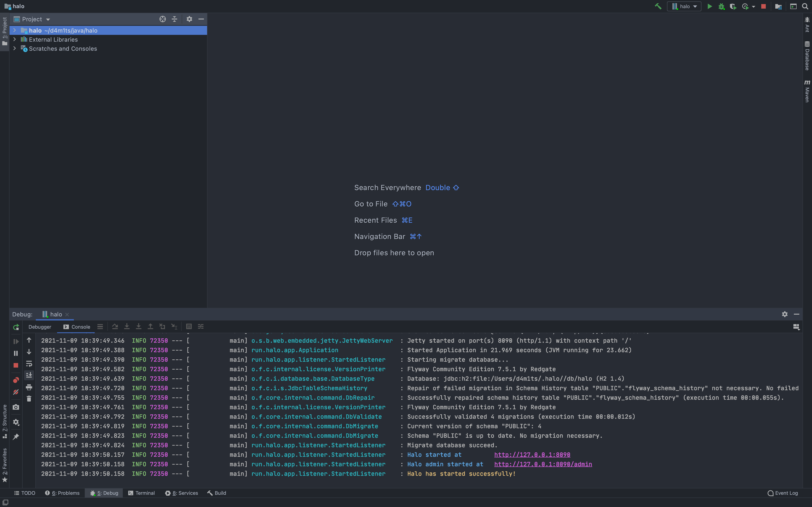812x507 pixels.
Task: Toggle scroll to end of console
Action: [29, 375]
